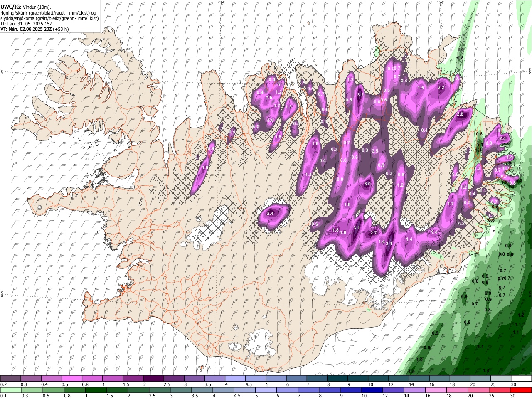Select the darkest purple snow-scale swatch at 2

tap(153, 379)
